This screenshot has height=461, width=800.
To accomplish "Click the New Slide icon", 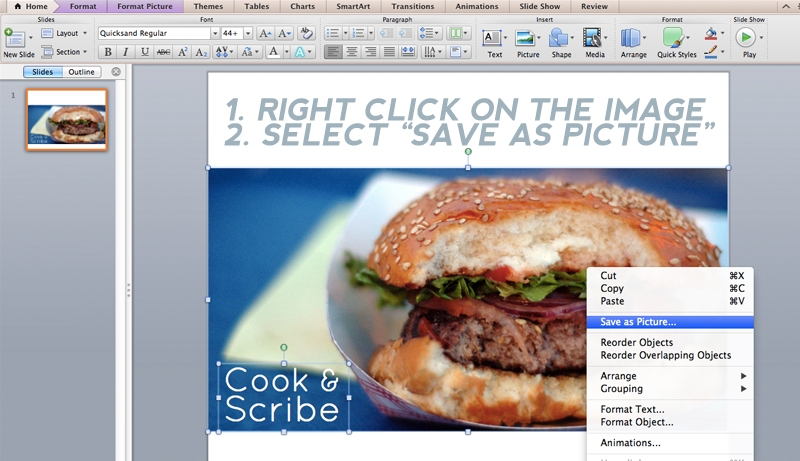I will point(14,38).
